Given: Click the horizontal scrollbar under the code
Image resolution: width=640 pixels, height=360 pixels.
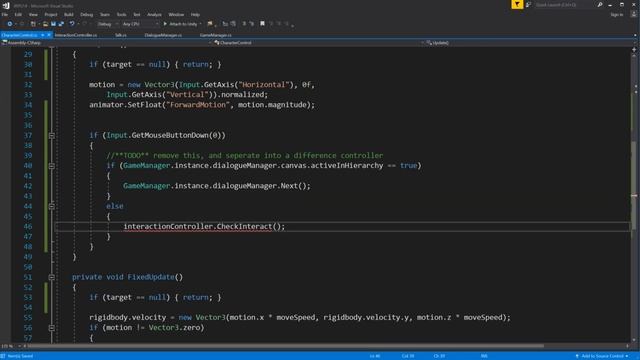Looking at the screenshot, I should pyautogui.click(x=286, y=346).
